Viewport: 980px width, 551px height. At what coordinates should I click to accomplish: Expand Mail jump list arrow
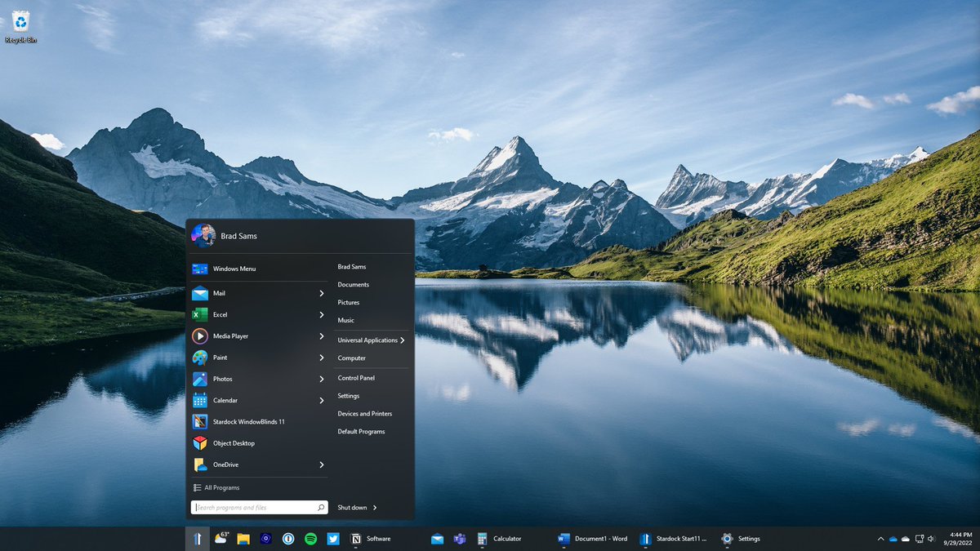[322, 293]
